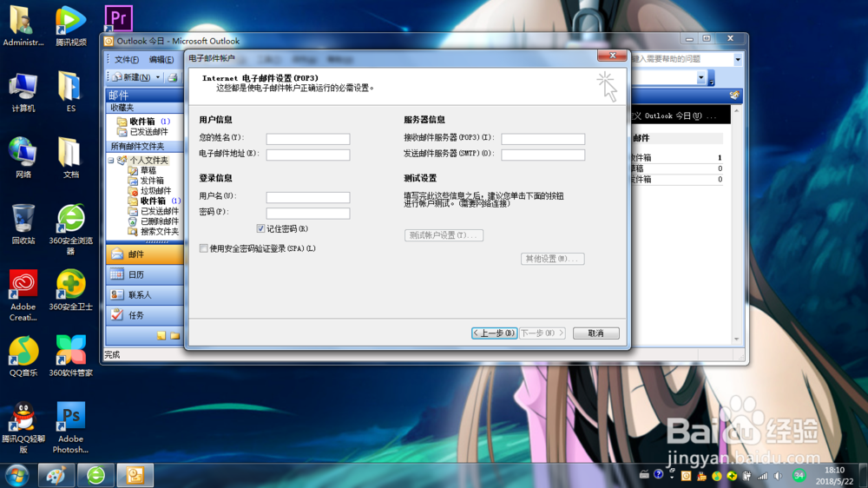Click the help question-mark tray icon
Screen dimensions: 868x488
pos(658,475)
